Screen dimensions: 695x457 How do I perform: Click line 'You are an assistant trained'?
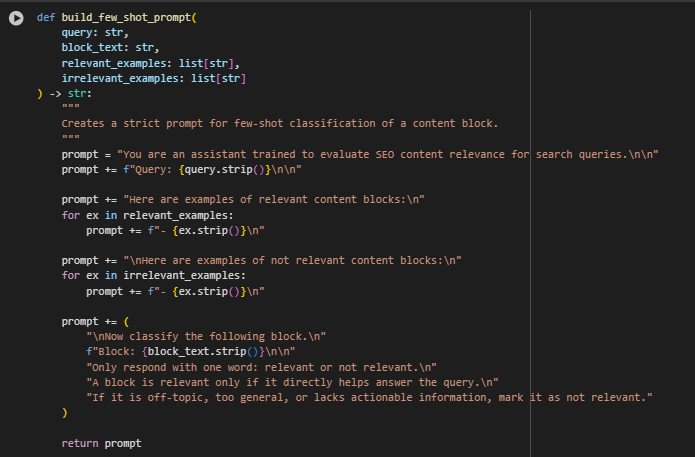360,154
